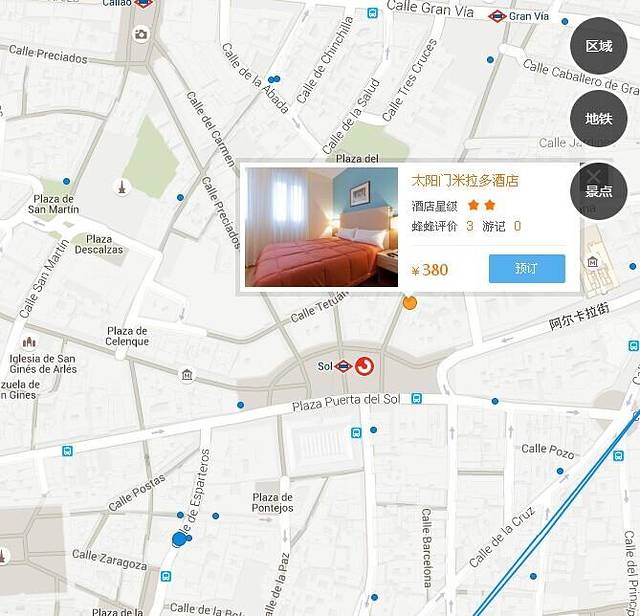Click the red Cercanías train icon at Sol
This screenshot has width=640, height=616.
pos(365,367)
